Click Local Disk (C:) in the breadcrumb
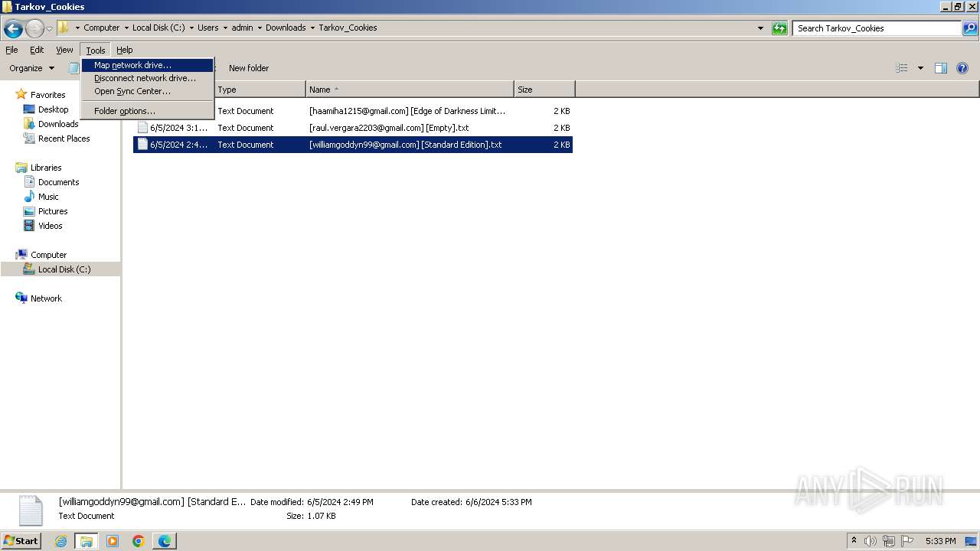 pyautogui.click(x=158, y=28)
